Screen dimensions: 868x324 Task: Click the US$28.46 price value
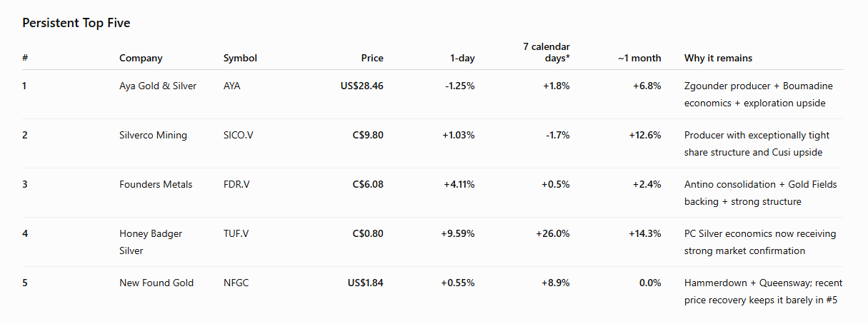point(362,86)
